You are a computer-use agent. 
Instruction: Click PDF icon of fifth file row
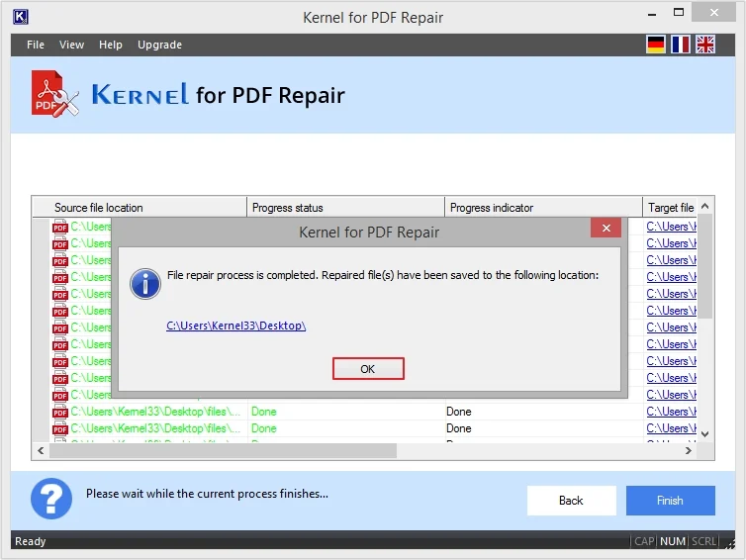coord(60,294)
